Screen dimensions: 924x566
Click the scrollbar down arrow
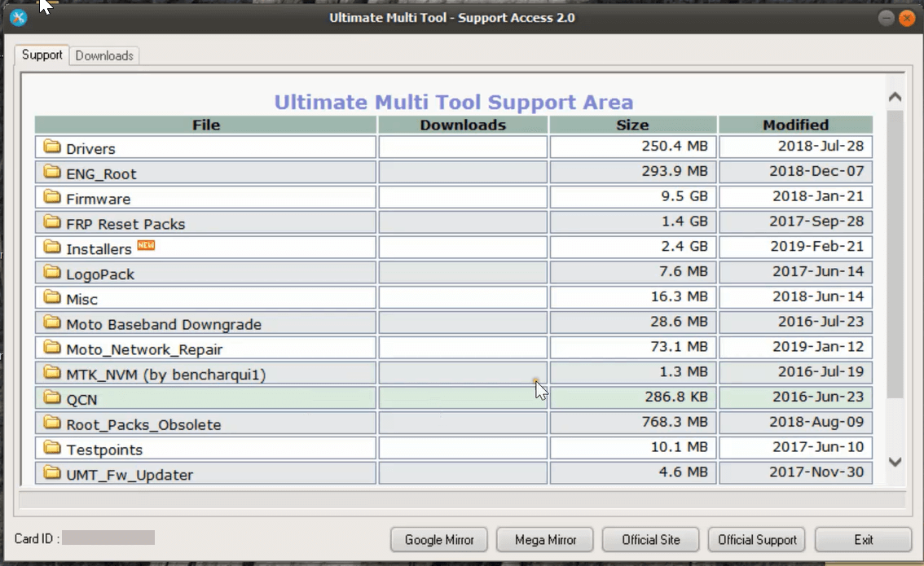click(895, 462)
